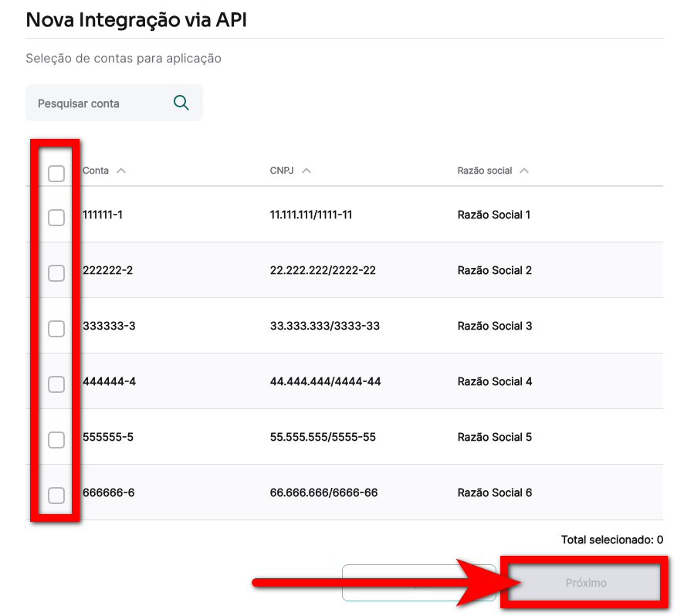The image size is (684, 616).
Task: Click the CNPJ 33.333.333/3333-33 cell
Action: point(324,326)
